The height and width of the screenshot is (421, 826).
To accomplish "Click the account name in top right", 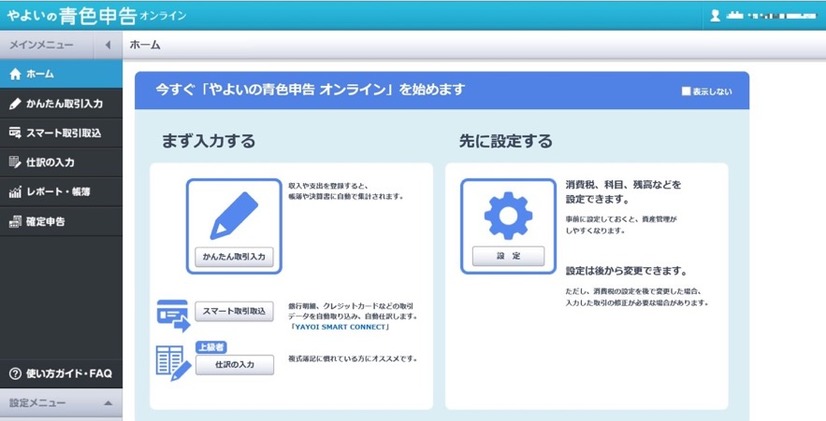I will click(771, 16).
